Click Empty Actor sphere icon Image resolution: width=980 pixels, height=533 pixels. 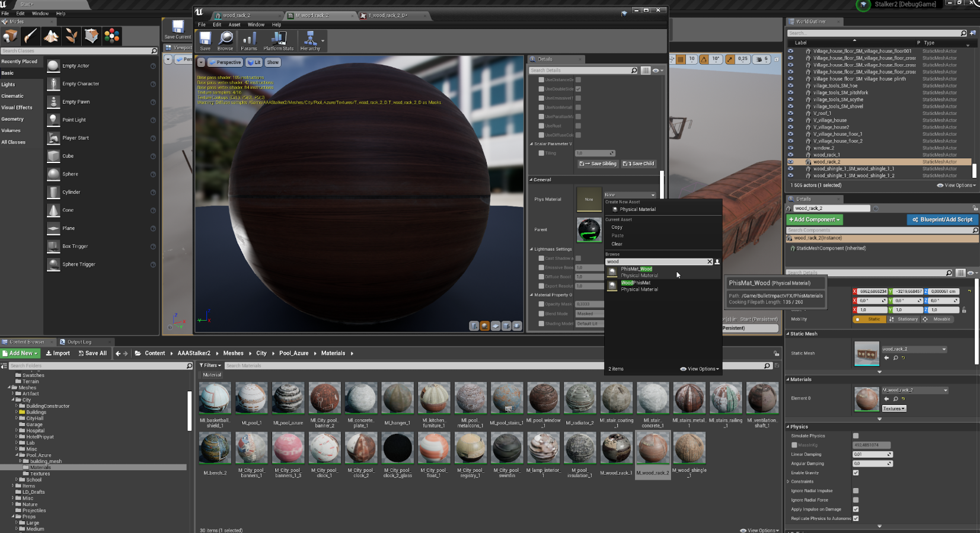pos(53,66)
